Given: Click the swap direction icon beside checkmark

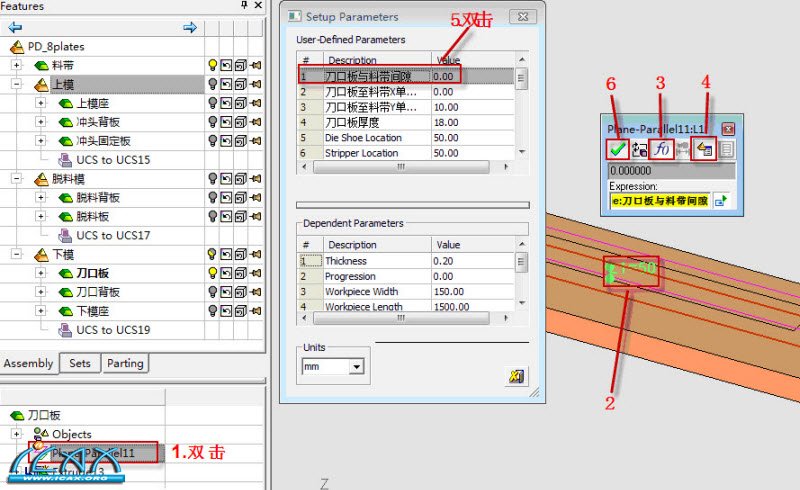Looking at the screenshot, I should point(640,149).
